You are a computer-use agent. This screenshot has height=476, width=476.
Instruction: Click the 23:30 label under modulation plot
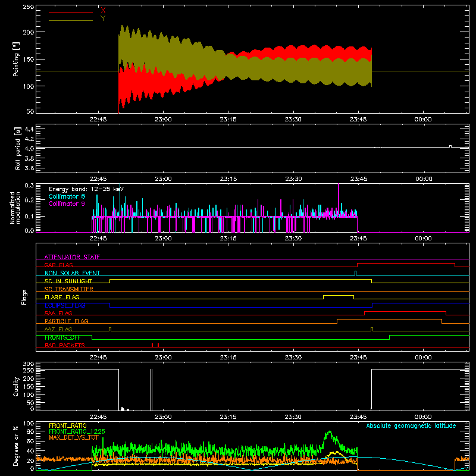(293, 239)
